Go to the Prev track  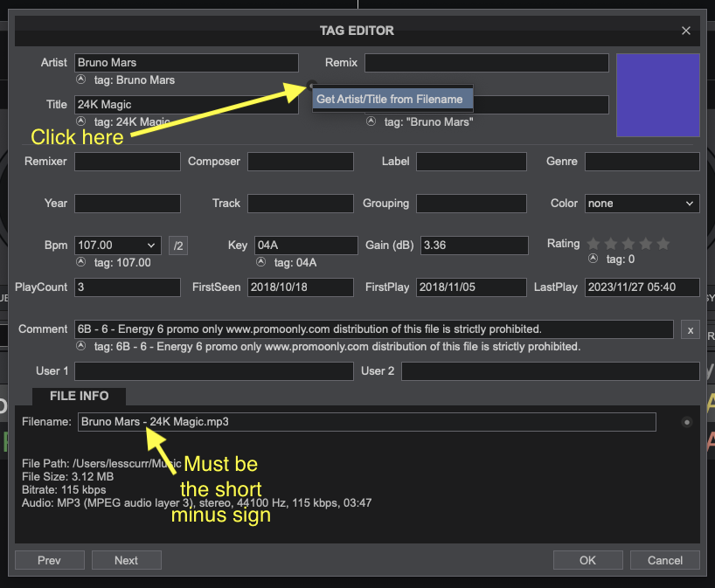tap(49, 560)
